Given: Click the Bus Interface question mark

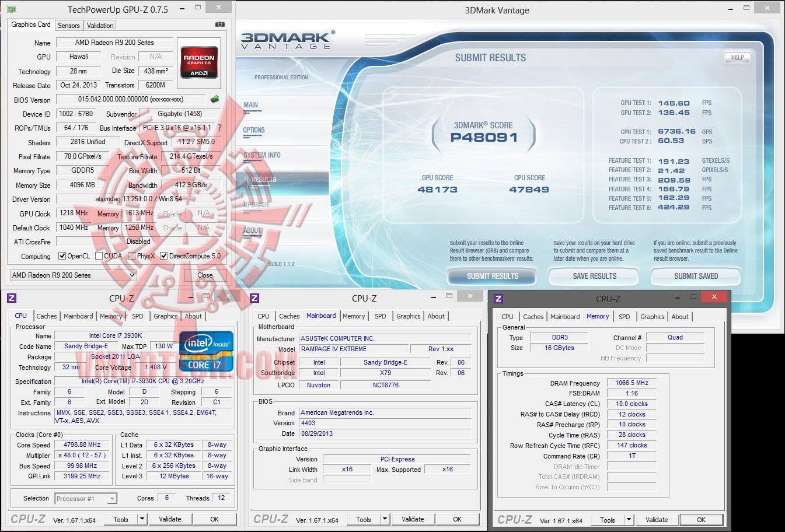Looking at the screenshot, I should click(219, 128).
